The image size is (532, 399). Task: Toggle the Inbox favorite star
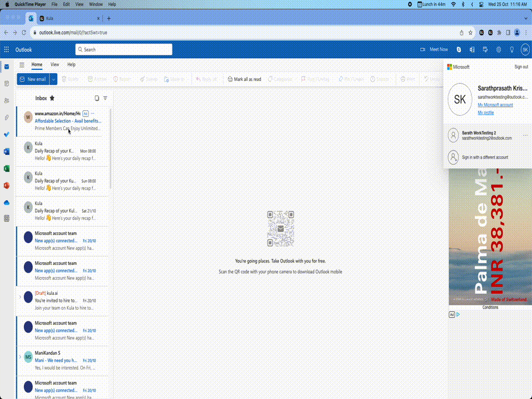click(x=52, y=98)
